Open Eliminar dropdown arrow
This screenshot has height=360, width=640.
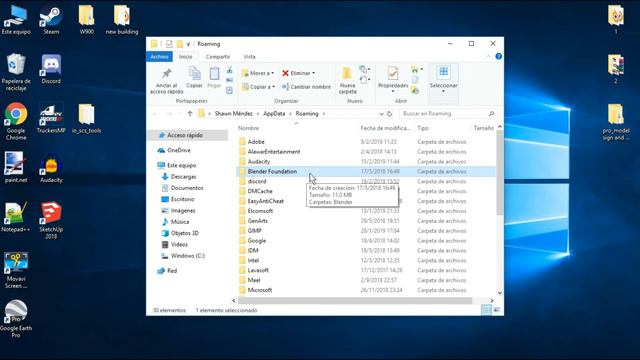(313, 73)
